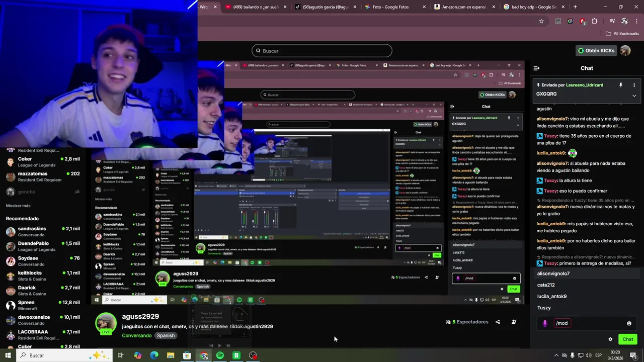Screen dimensions: 644x362
Task: Show hidden system tray icons chevron
Action: point(556,355)
